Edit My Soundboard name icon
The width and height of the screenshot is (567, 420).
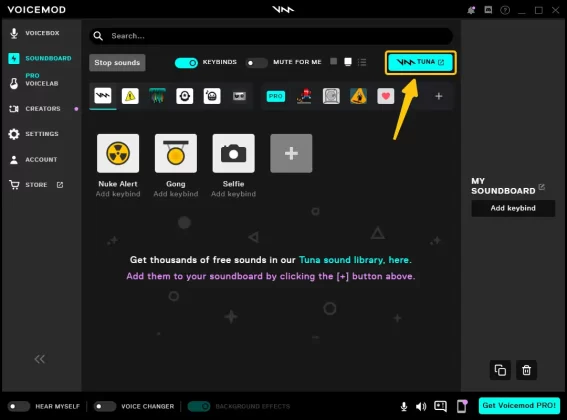pyautogui.click(x=541, y=187)
